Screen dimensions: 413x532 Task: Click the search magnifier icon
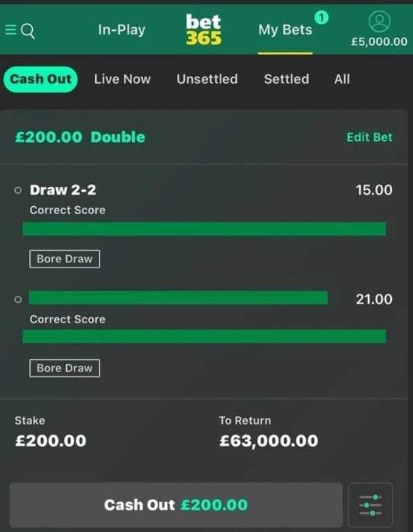(x=28, y=32)
